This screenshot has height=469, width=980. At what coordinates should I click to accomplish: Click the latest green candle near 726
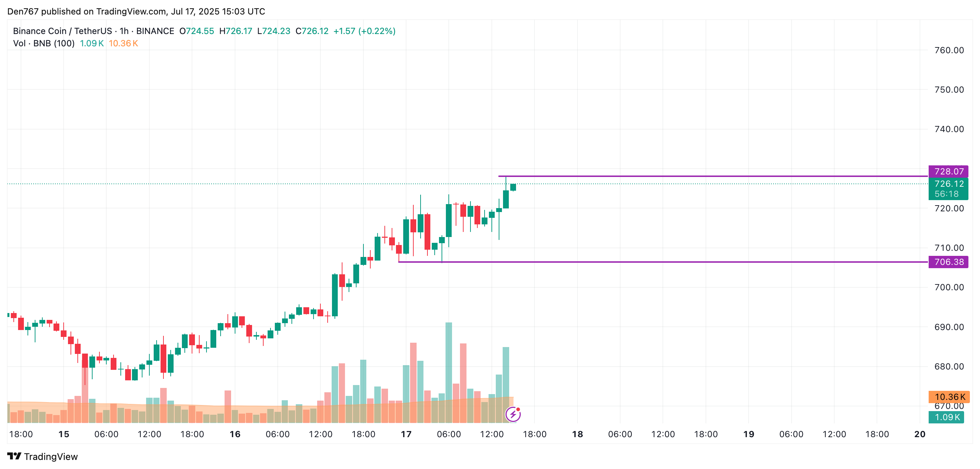[x=513, y=187]
